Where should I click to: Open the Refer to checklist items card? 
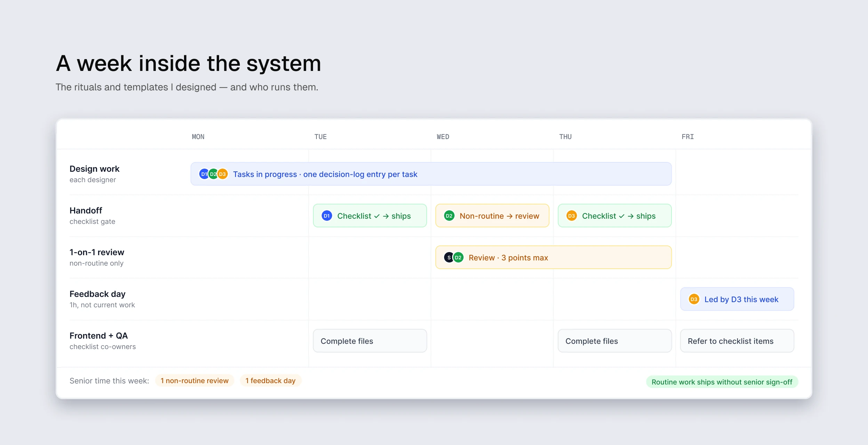click(737, 341)
